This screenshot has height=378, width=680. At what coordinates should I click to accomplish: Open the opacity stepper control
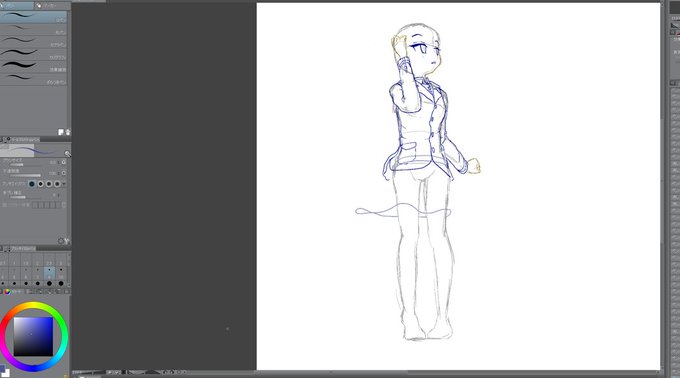64,173
